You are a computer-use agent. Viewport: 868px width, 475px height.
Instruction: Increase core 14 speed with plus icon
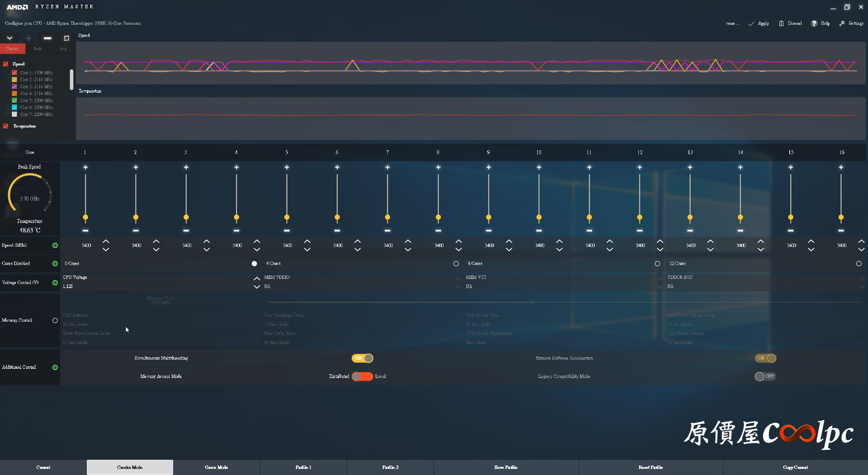click(x=740, y=167)
